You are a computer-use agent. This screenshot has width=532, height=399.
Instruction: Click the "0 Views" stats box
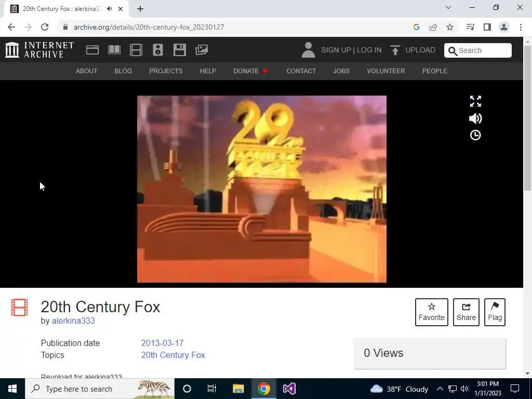click(430, 353)
